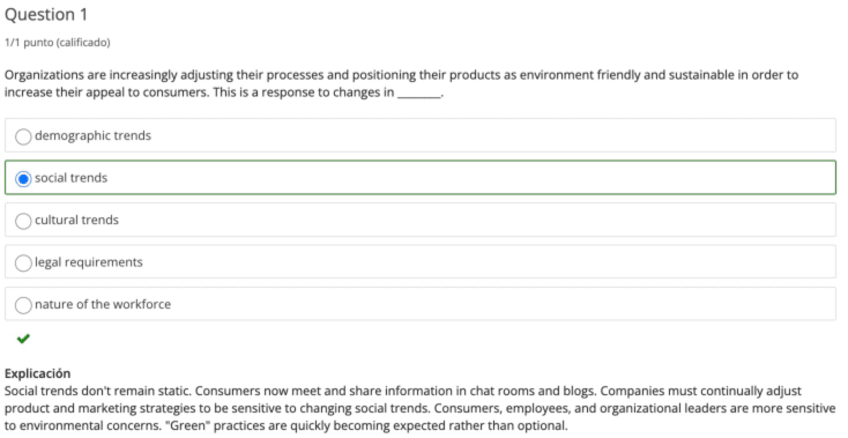The image size is (848, 438).
Task: Click the blank line in the question text
Action: coord(419,92)
